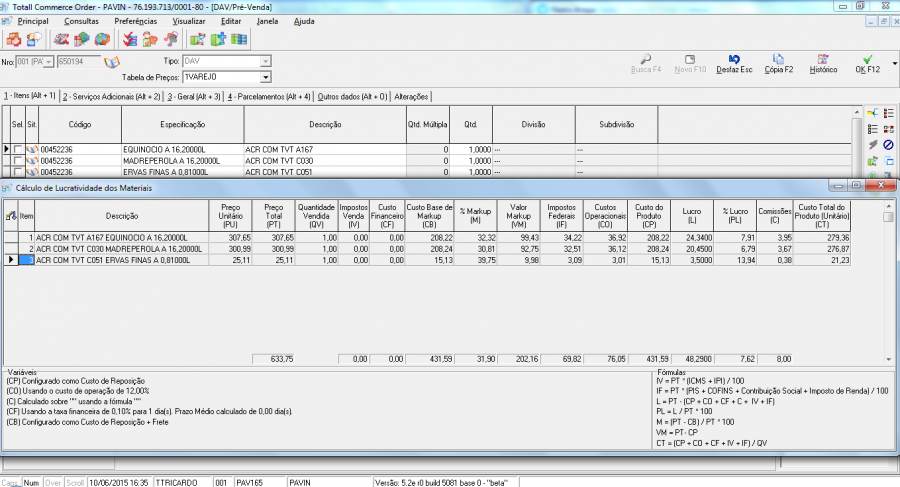900x487 pixels.
Task: Click the blue prohibition circle icon in side panel
Action: click(x=888, y=145)
